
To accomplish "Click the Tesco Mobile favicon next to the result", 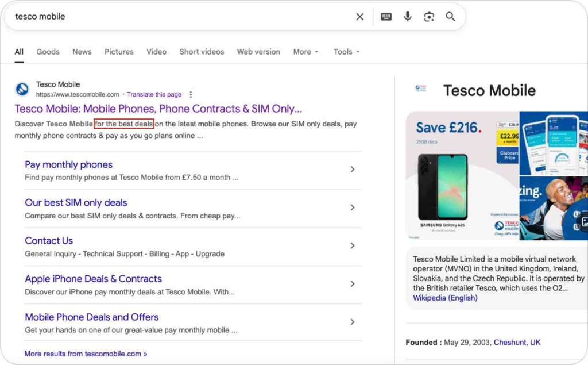I will pos(22,89).
